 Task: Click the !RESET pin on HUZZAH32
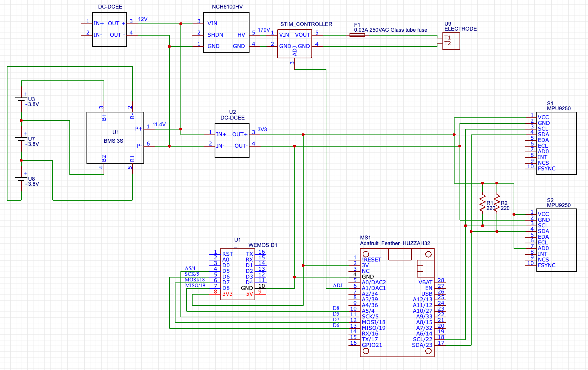click(372, 260)
